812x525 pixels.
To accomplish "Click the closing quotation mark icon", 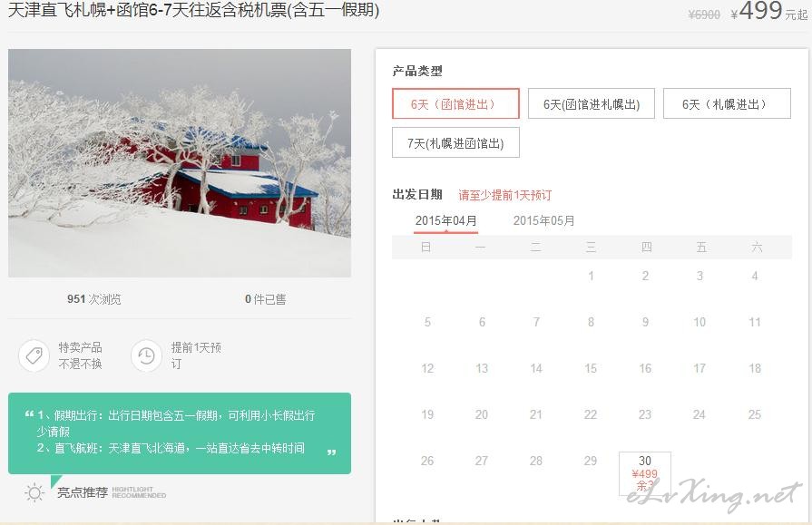I will click(x=331, y=452).
